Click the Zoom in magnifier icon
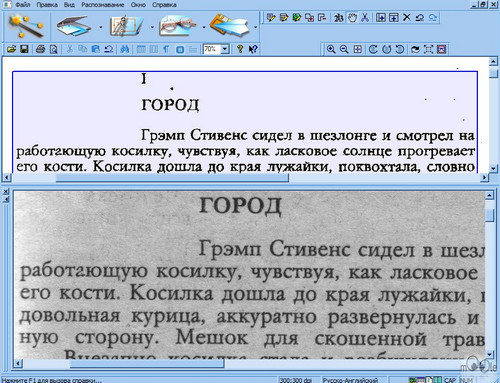Image resolution: width=500 pixels, height=383 pixels. 331,49
